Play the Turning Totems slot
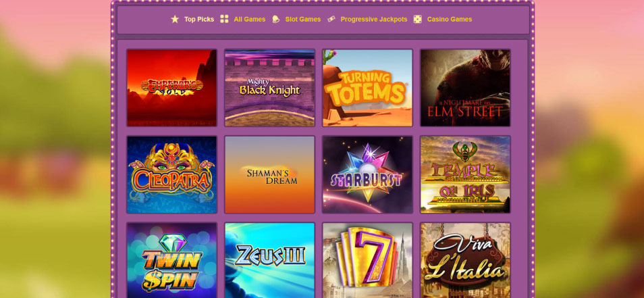The image size is (644, 298). pyautogui.click(x=368, y=88)
